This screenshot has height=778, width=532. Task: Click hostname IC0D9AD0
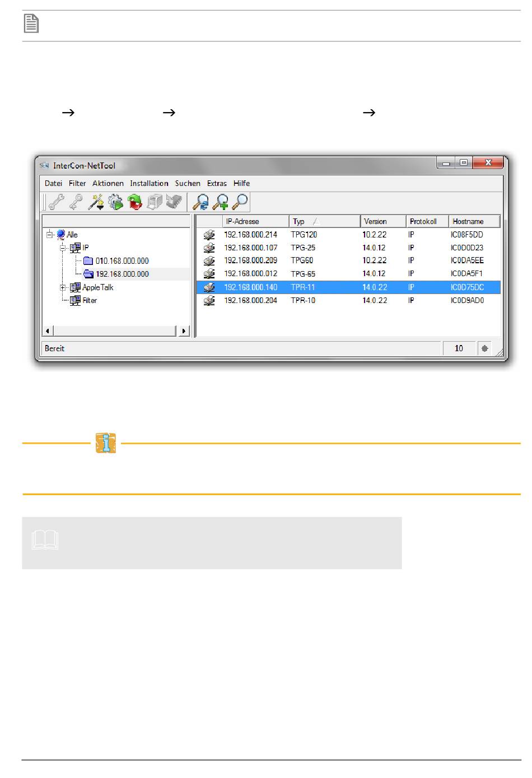(x=467, y=300)
